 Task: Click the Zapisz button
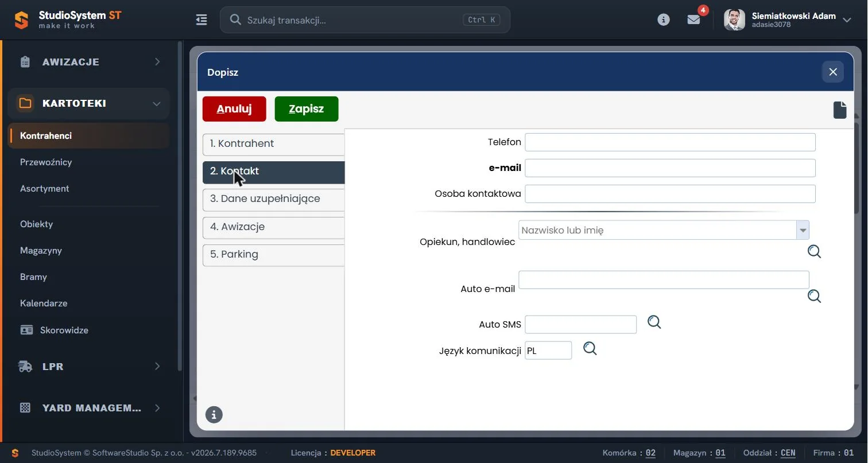pyautogui.click(x=307, y=109)
